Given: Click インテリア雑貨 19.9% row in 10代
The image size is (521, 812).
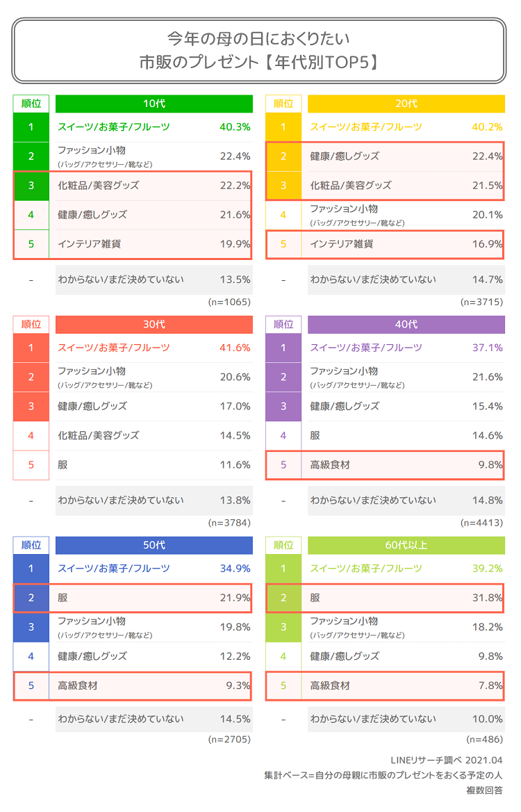Looking at the screenshot, I should pyautogui.click(x=133, y=245).
